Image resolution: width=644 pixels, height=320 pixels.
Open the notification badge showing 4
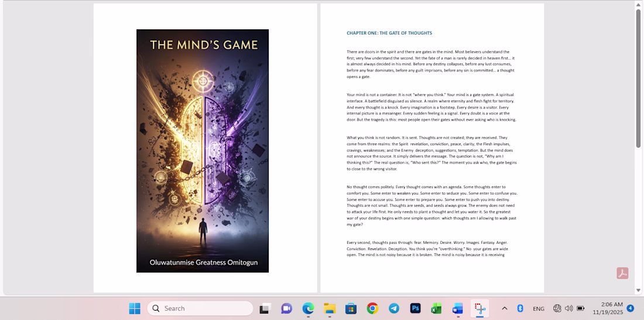(x=630, y=308)
